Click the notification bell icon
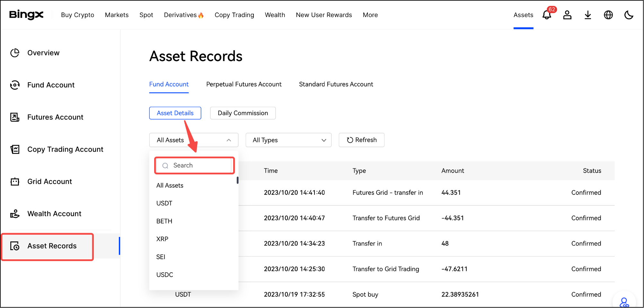 (x=547, y=15)
